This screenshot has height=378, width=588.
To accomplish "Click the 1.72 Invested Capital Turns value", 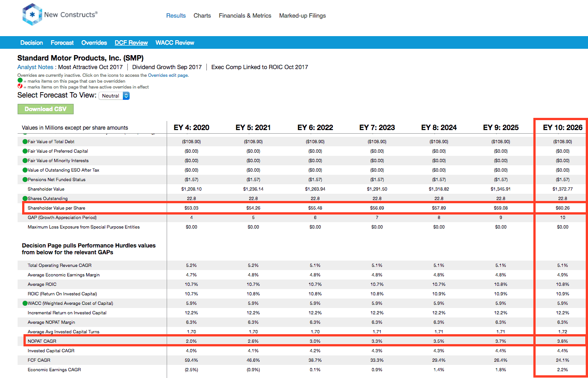I will tap(563, 332).
